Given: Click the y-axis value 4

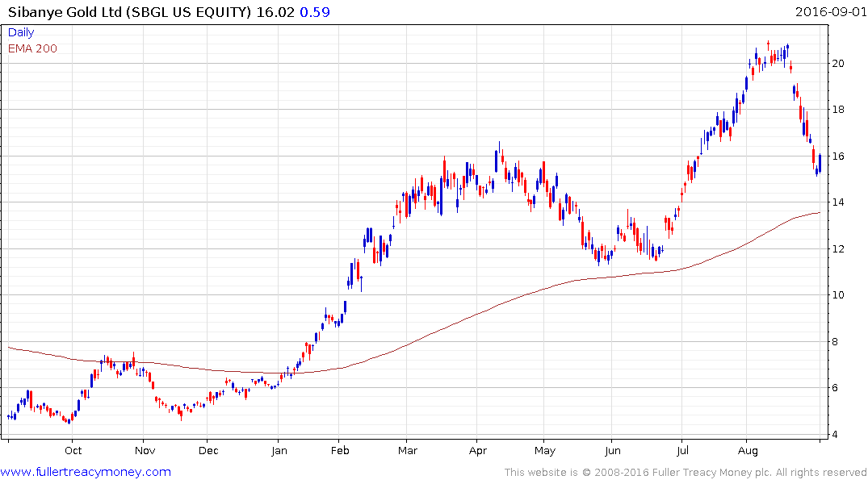Looking at the screenshot, I should pyautogui.click(x=835, y=435).
